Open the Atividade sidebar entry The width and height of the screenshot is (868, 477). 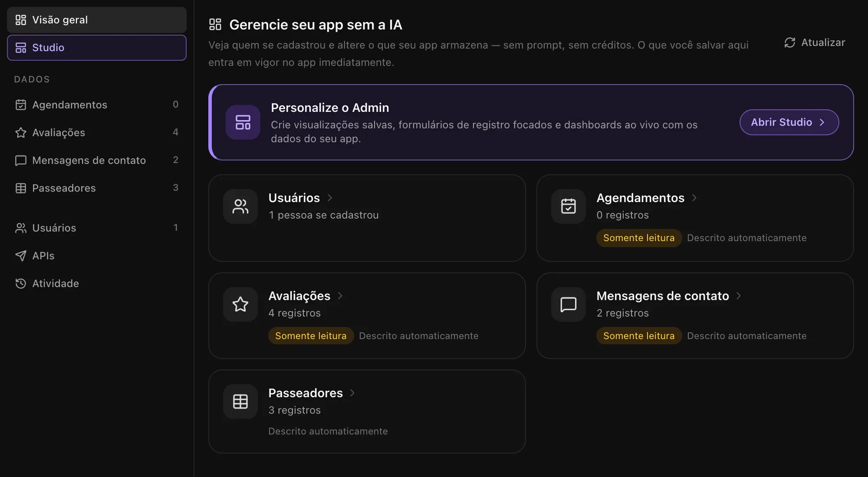pyautogui.click(x=97, y=284)
